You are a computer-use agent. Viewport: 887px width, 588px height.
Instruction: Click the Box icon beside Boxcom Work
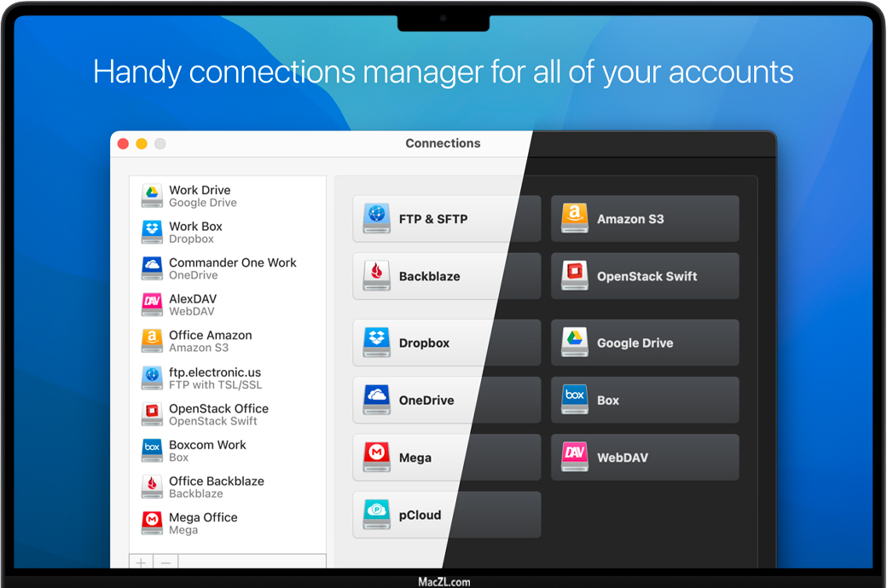pos(152,451)
